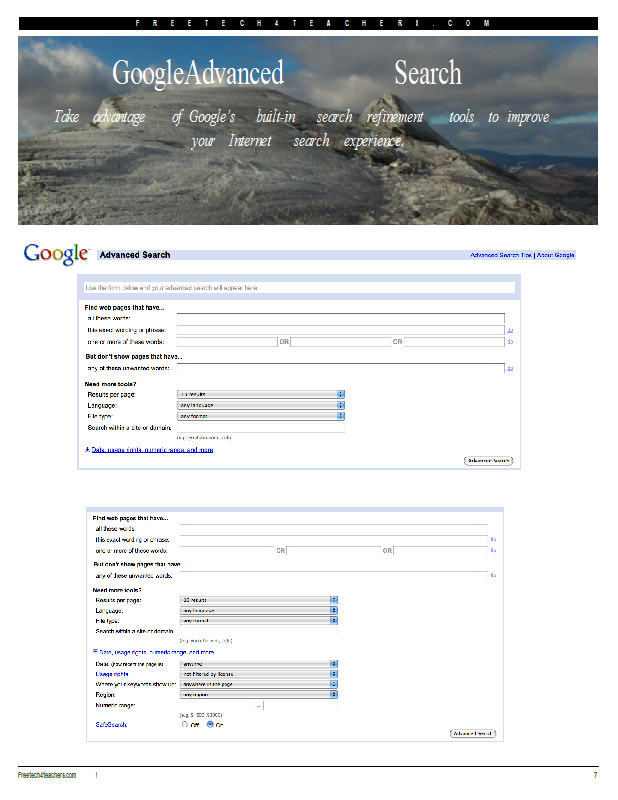Click Advanced Search button in the collapsed form

point(488,461)
